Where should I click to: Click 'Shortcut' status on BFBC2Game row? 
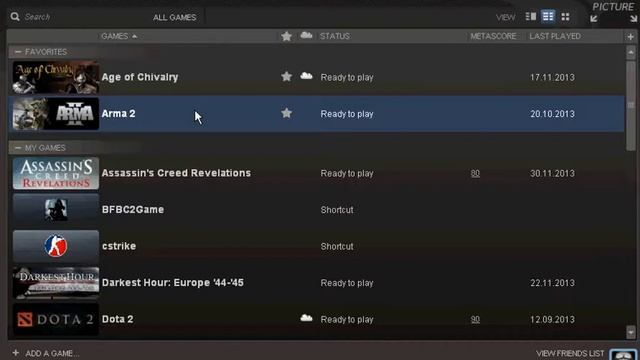[x=337, y=210]
